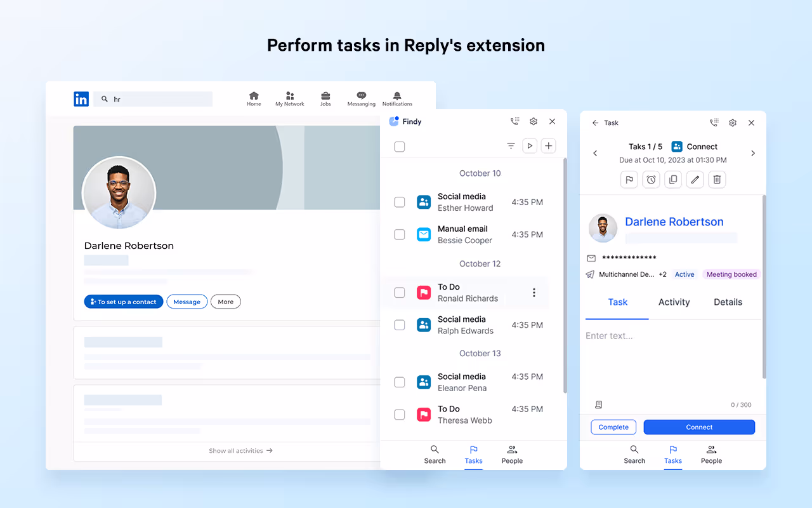The image size is (812, 508).
Task: Open My Network in LinkedIn
Action: coord(290,99)
